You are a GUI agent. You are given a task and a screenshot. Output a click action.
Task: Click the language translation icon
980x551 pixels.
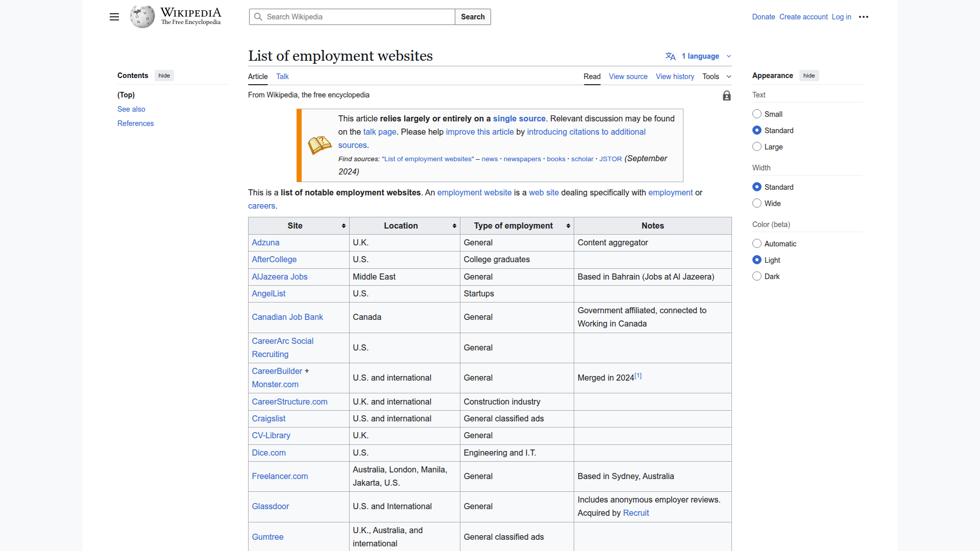click(671, 56)
